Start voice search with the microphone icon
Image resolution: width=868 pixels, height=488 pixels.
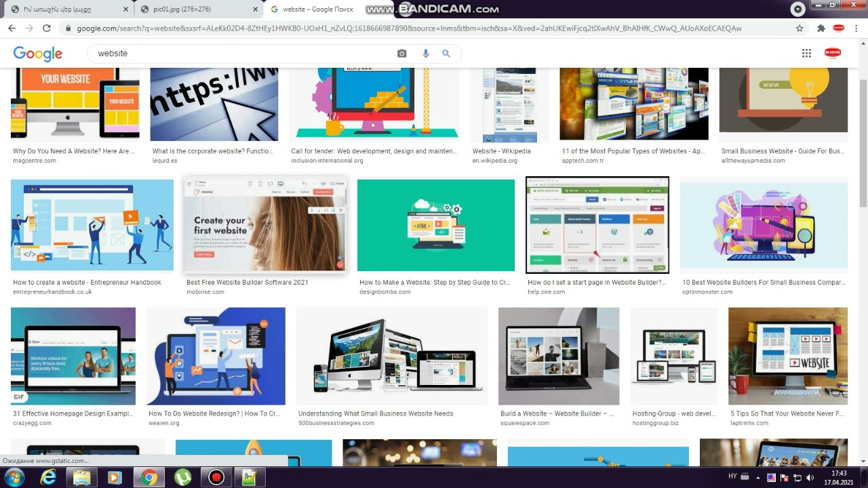(x=426, y=54)
